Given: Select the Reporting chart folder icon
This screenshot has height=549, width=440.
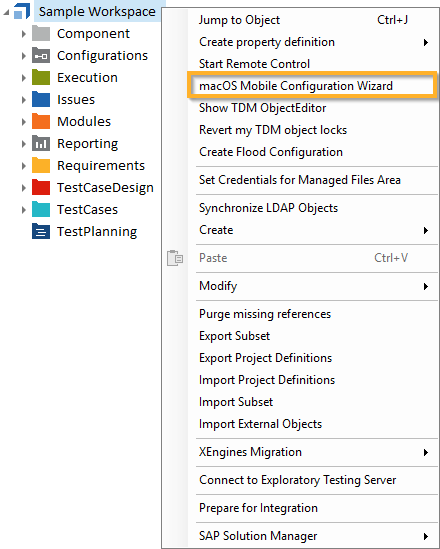Looking at the screenshot, I should coord(41,143).
